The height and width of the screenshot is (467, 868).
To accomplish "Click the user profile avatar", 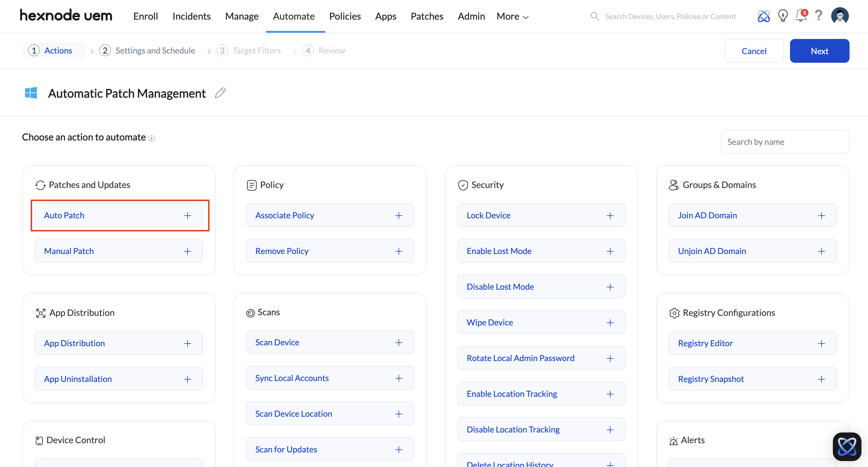I will [839, 16].
